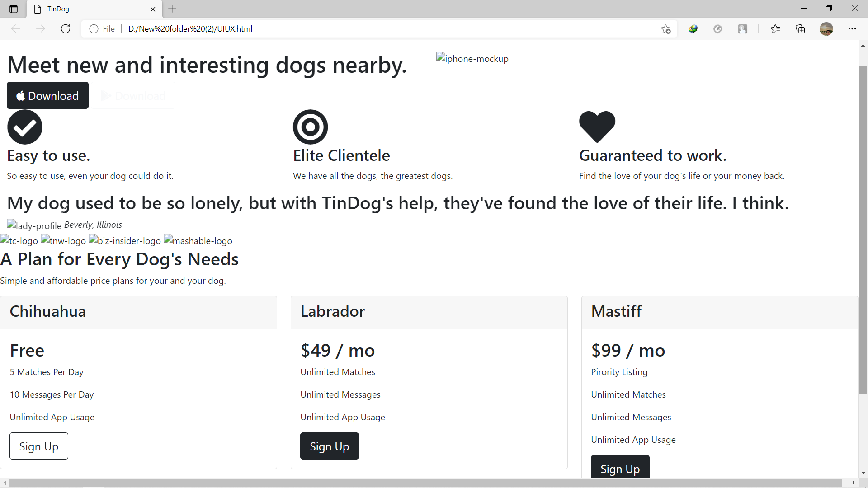Screen dimensions: 868x488
Task: Open the Collections panel icon
Action: click(800, 28)
